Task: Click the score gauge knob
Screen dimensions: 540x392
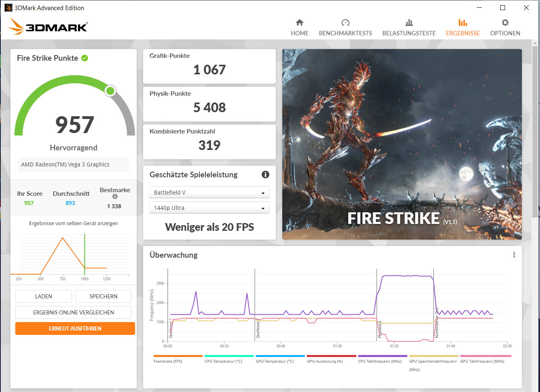Action: tap(110, 91)
